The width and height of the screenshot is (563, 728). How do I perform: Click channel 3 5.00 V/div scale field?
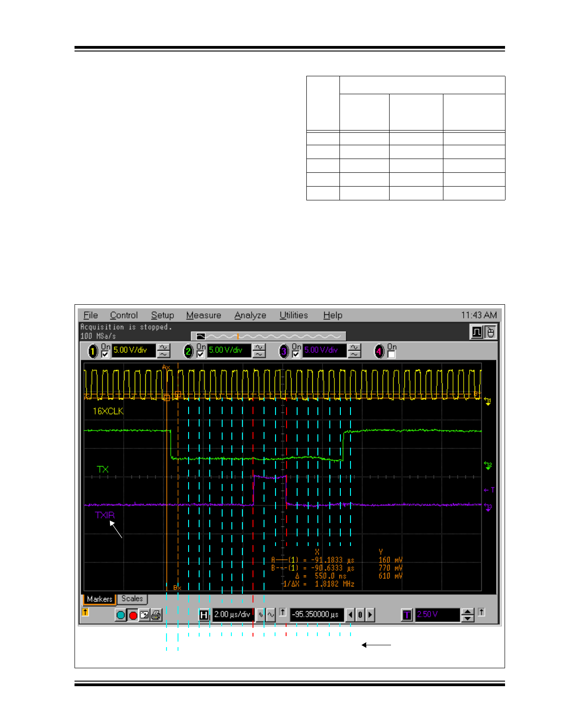pyautogui.click(x=324, y=350)
